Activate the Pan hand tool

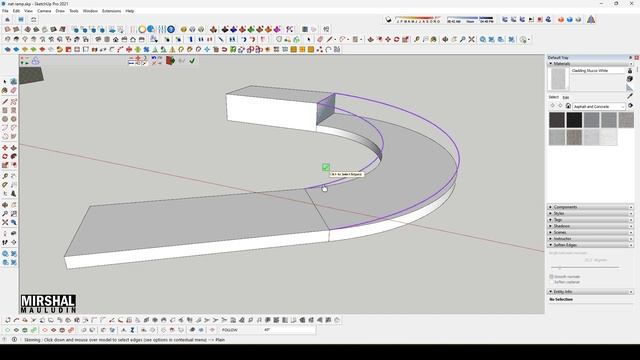(x=13, y=205)
